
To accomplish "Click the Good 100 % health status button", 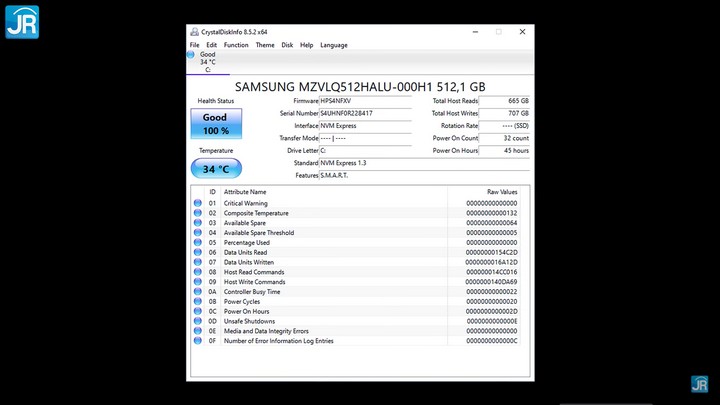I will click(x=216, y=124).
